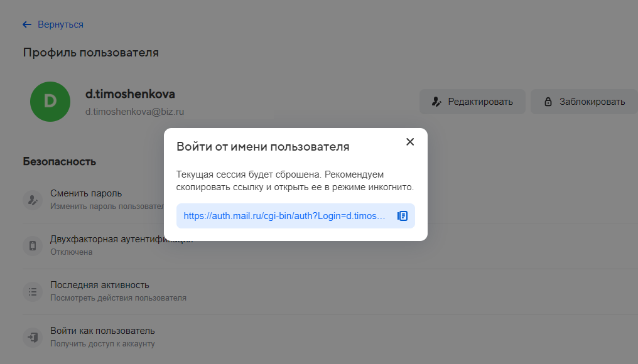Click the list icon beside Последняя активность
The height and width of the screenshot is (364, 638).
(32, 292)
